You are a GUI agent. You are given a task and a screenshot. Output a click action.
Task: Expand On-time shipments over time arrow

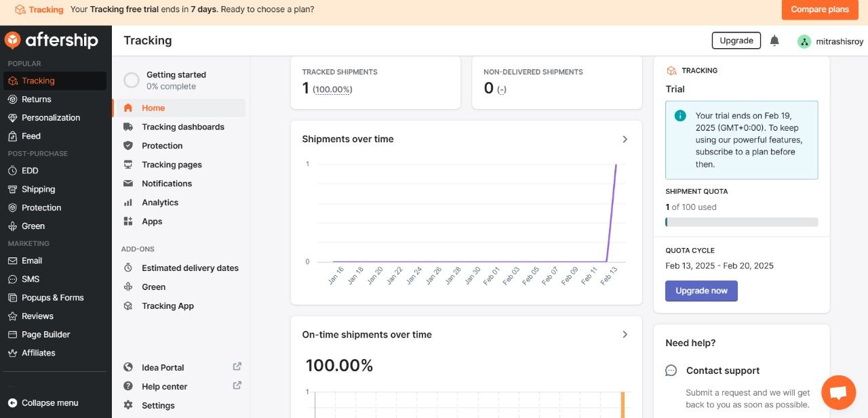pyautogui.click(x=625, y=335)
